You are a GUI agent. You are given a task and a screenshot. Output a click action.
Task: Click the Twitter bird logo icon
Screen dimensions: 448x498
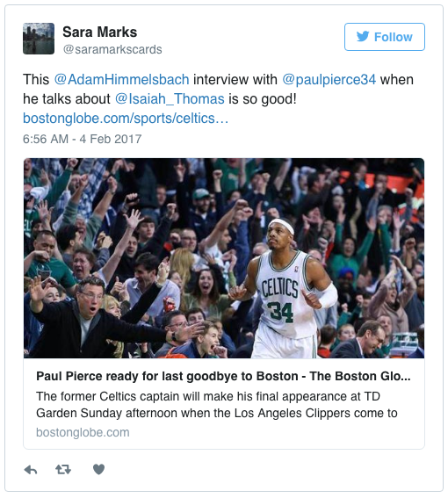(x=363, y=37)
